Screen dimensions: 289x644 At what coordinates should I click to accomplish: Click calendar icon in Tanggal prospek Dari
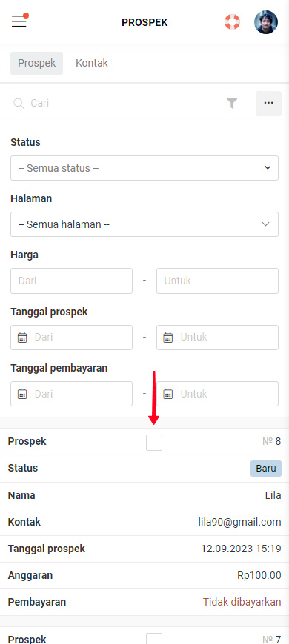click(x=23, y=338)
